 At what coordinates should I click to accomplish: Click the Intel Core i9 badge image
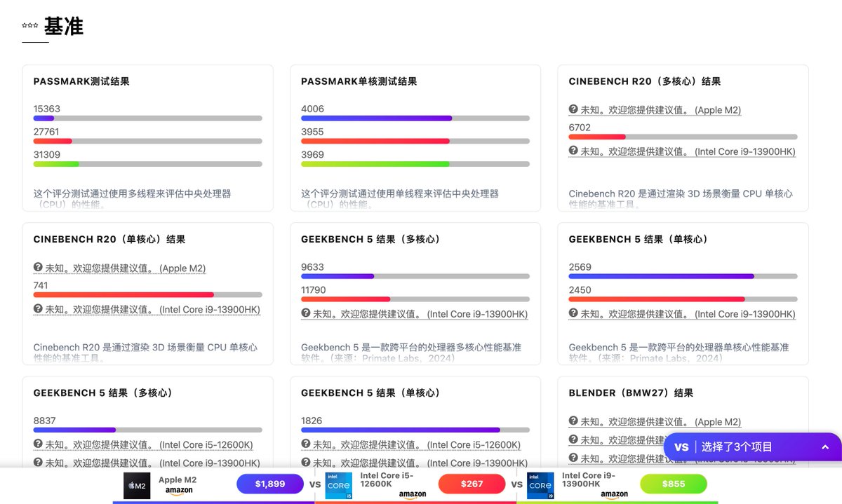point(540,486)
